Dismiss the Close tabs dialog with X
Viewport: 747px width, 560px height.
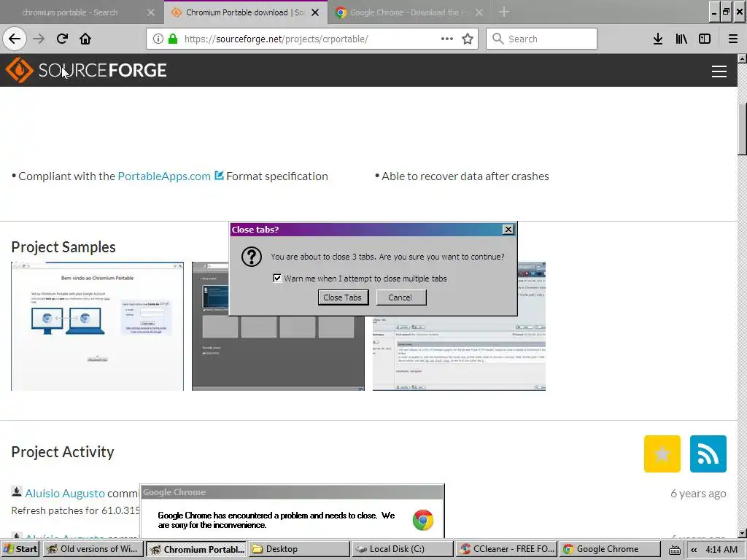pyautogui.click(x=508, y=230)
